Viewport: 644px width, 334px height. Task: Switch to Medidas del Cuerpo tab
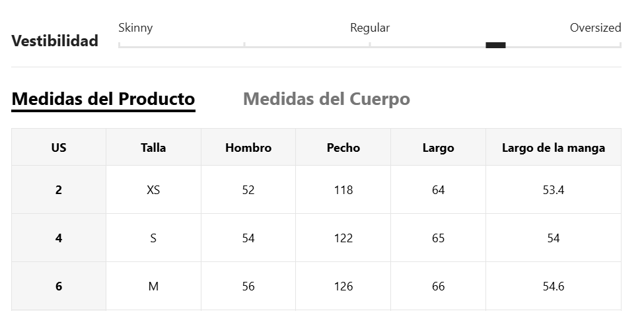click(x=326, y=99)
